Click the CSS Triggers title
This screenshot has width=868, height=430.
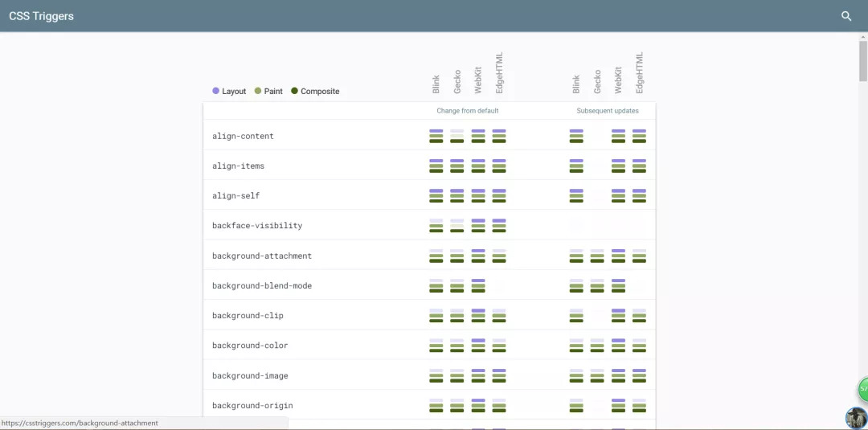[41, 16]
